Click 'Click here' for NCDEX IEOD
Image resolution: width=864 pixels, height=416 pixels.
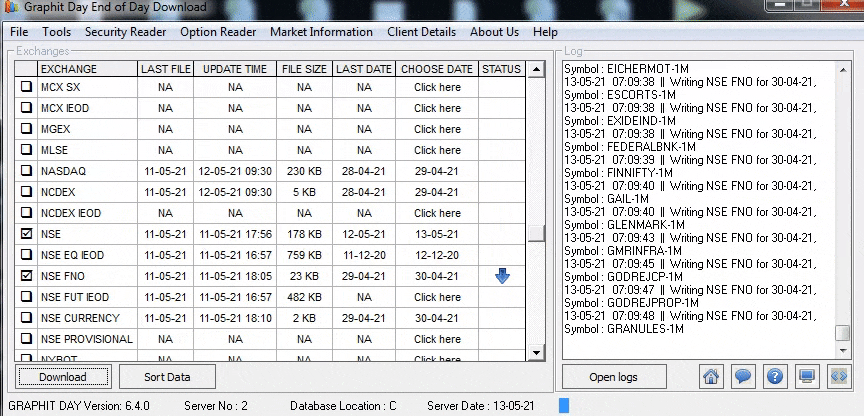pos(438,213)
